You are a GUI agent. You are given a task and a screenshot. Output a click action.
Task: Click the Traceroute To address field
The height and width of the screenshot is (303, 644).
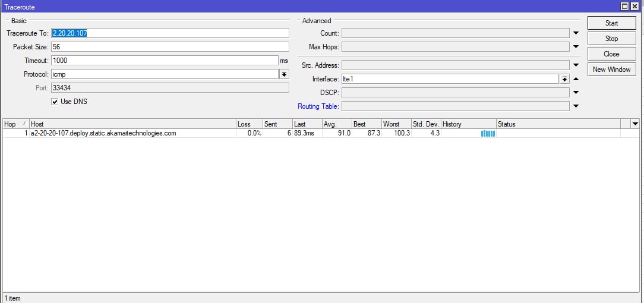[x=170, y=33]
